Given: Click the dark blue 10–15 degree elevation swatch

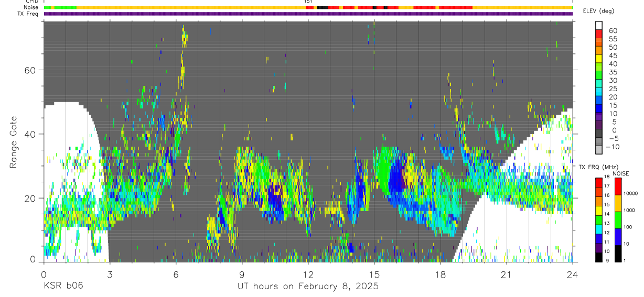Looking at the screenshot, I should (599, 109).
